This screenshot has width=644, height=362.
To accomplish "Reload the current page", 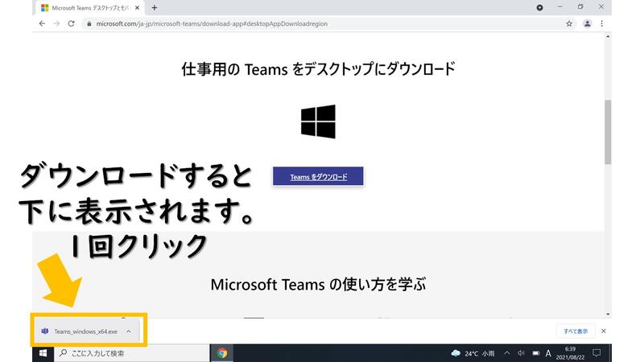I will coord(71,23).
